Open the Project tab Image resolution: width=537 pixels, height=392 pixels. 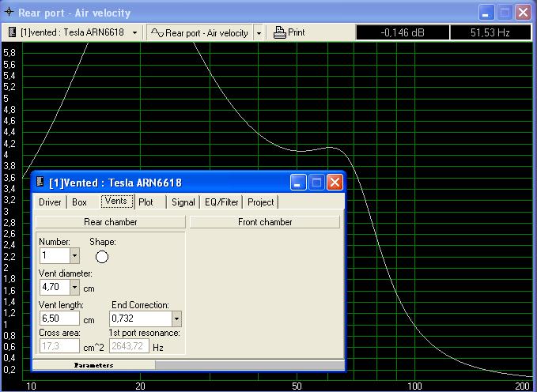(x=261, y=202)
